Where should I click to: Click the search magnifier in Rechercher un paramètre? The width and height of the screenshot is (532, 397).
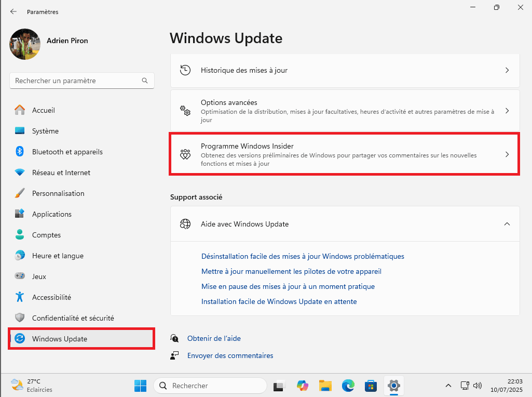point(145,81)
